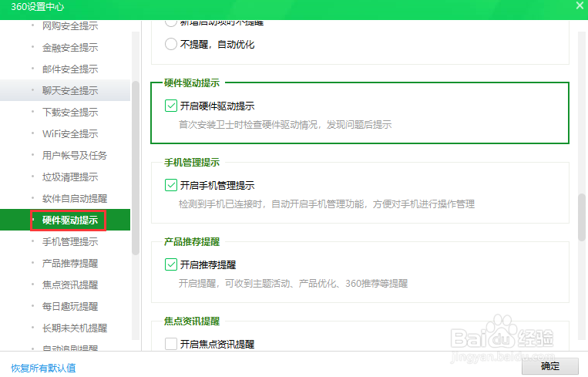Click the sidebar list scrollbar
This screenshot has height=377, width=588.
(x=136, y=167)
